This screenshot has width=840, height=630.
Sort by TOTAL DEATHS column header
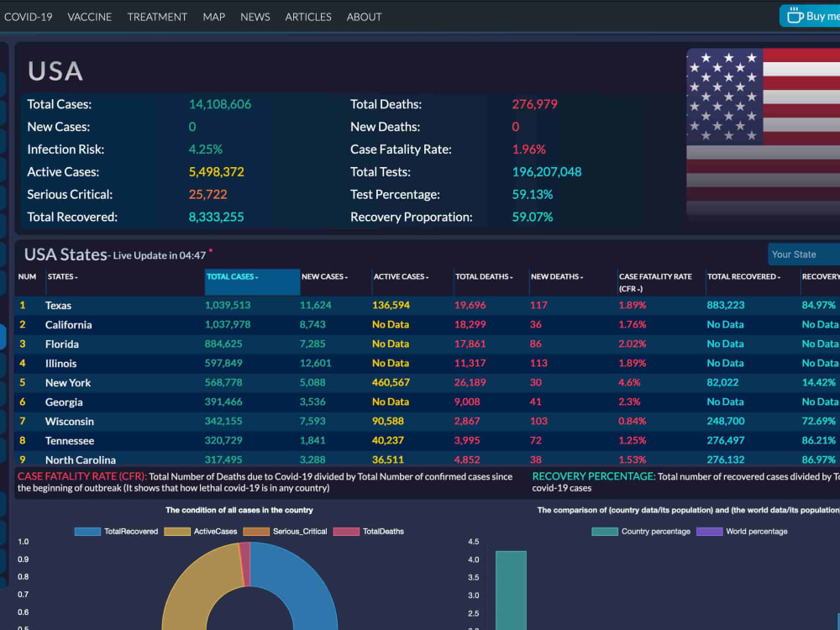point(484,277)
